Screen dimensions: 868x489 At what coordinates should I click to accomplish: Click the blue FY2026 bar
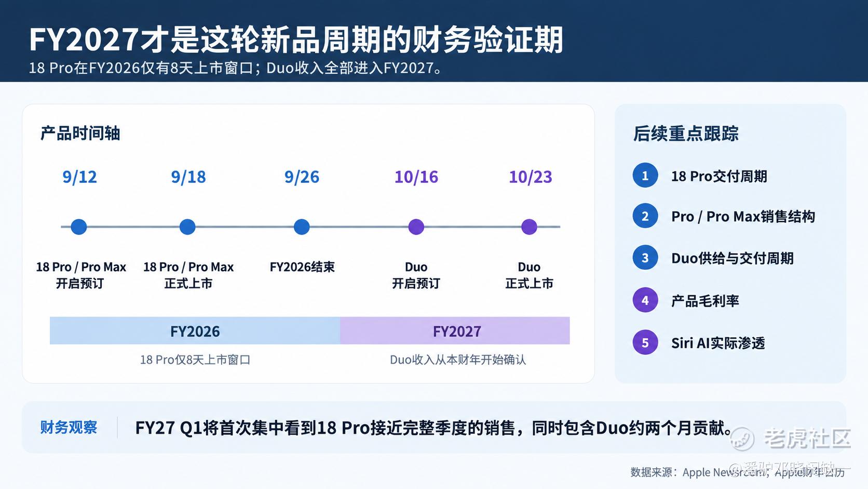(x=195, y=331)
